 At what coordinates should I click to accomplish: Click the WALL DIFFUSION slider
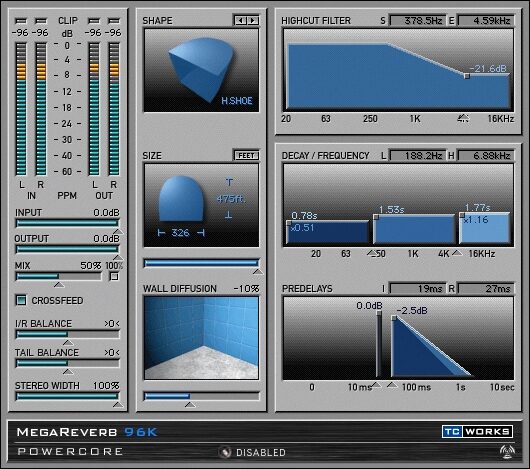click(x=201, y=396)
